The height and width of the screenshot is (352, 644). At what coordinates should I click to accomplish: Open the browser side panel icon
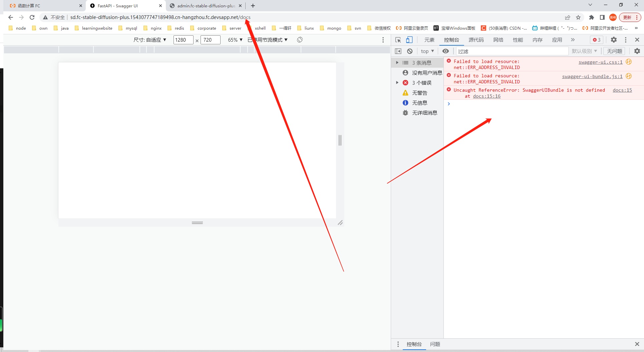[x=602, y=17]
